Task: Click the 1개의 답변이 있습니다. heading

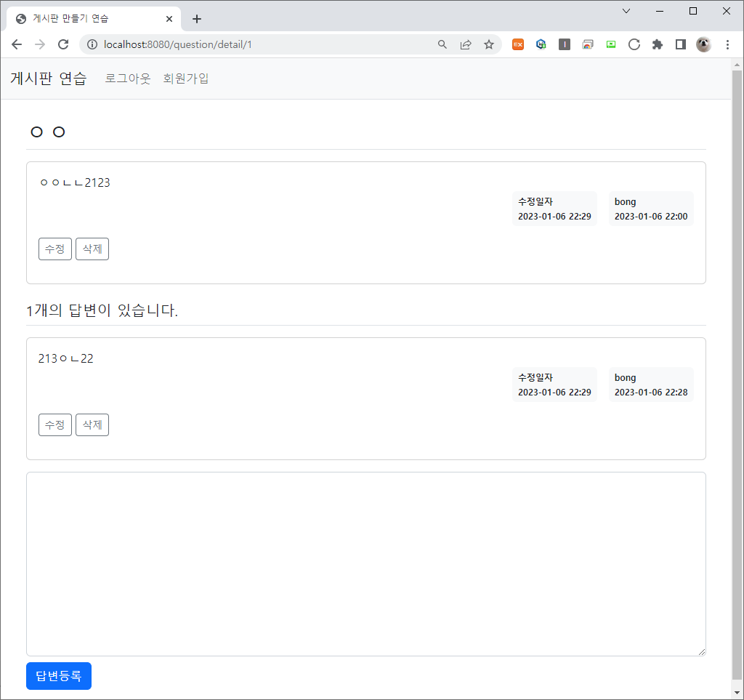Action: 102,310
